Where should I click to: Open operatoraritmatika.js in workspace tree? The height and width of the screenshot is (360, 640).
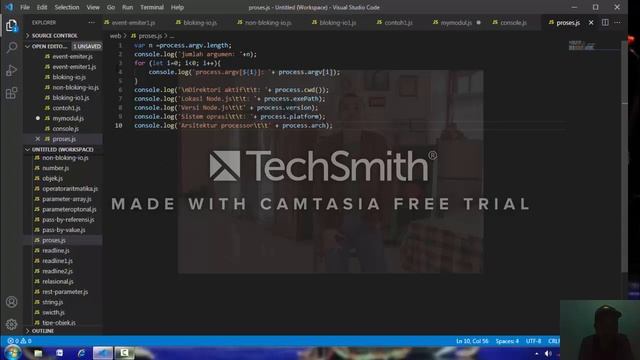pos(70,189)
